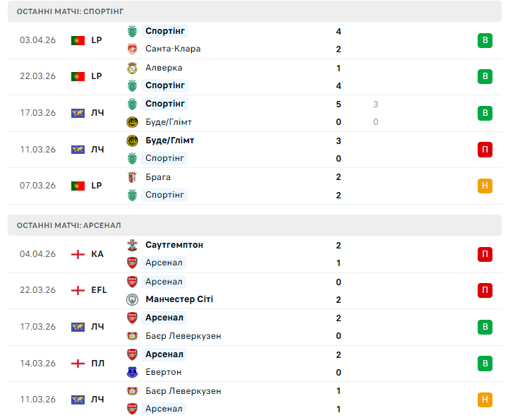Click the EFL league label on 22.03.26
Image resolution: width=508 pixels, height=420 pixels.
[x=99, y=290]
